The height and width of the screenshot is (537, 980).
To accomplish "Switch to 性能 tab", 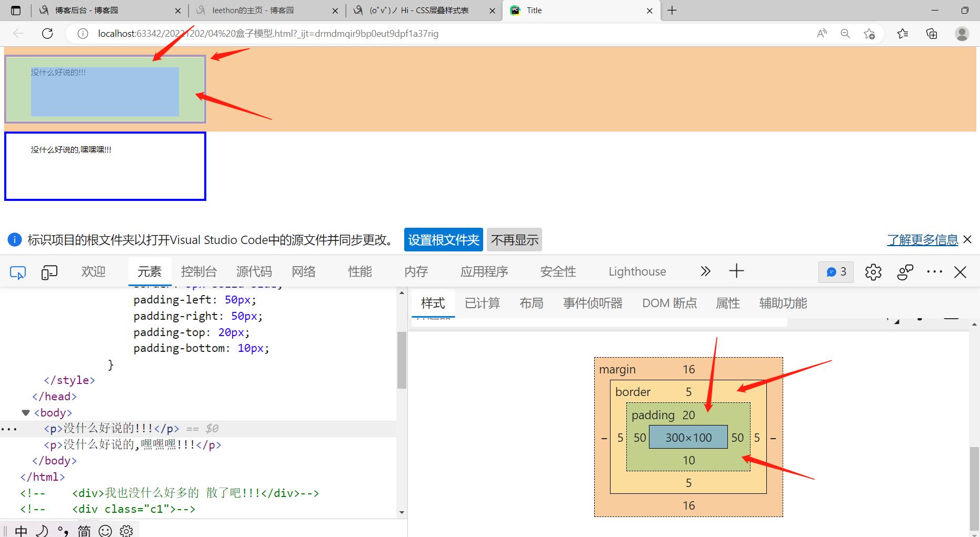I will pyautogui.click(x=360, y=271).
